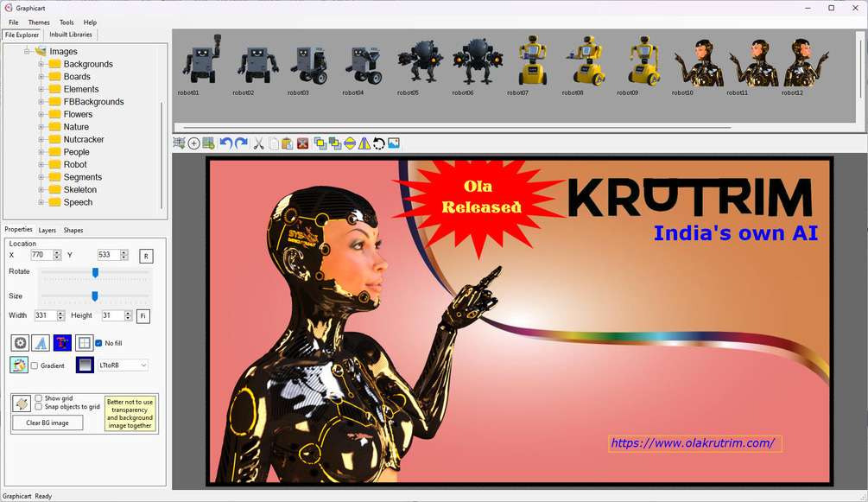Click the R reset location button
Image resolution: width=868 pixels, height=502 pixels.
click(x=146, y=256)
